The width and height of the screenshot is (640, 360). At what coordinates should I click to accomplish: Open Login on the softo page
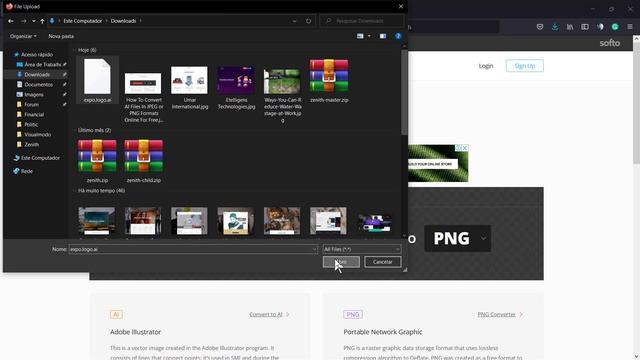coord(486,66)
